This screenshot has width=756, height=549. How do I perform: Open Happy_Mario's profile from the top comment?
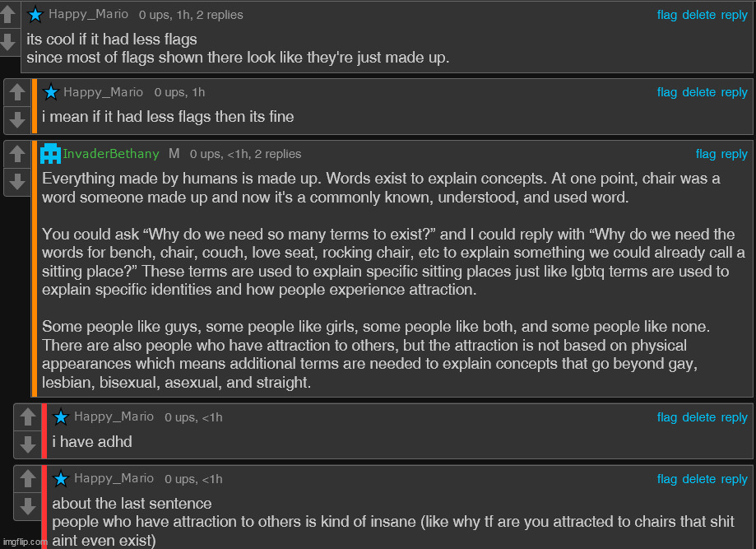click(88, 15)
